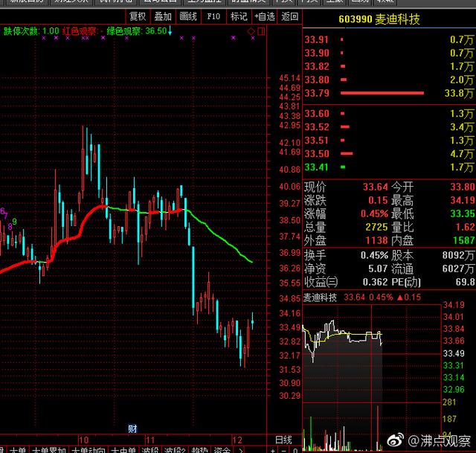Image resolution: width=476 pixels, height=453 pixels.
Task: Switch to the 波段 indicator tab
Action: tap(151, 449)
